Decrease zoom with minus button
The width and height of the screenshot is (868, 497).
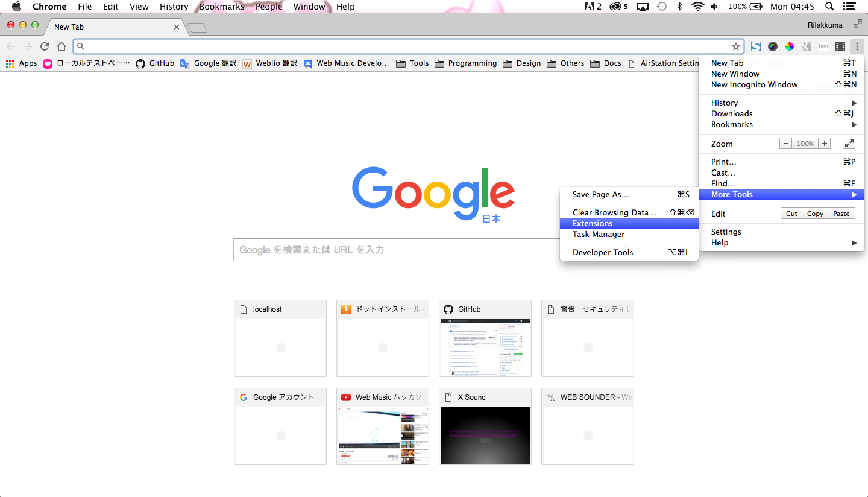785,144
